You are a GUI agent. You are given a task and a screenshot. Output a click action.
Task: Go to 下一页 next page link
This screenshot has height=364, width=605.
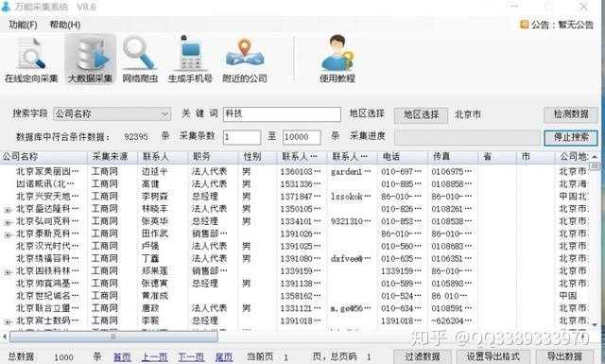click(191, 357)
